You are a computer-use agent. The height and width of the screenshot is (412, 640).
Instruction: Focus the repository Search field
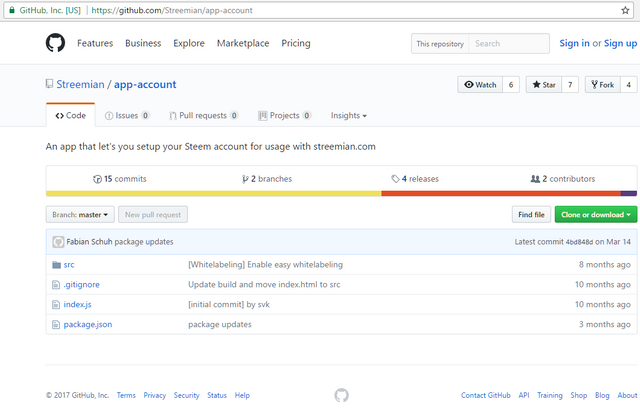click(509, 44)
